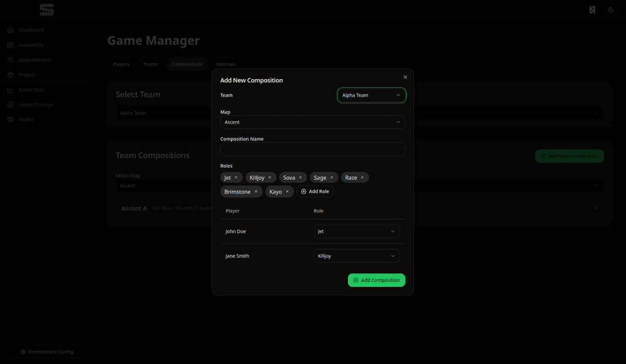
Task: Click the Appointments sidebar icon
Action: [x=10, y=60]
